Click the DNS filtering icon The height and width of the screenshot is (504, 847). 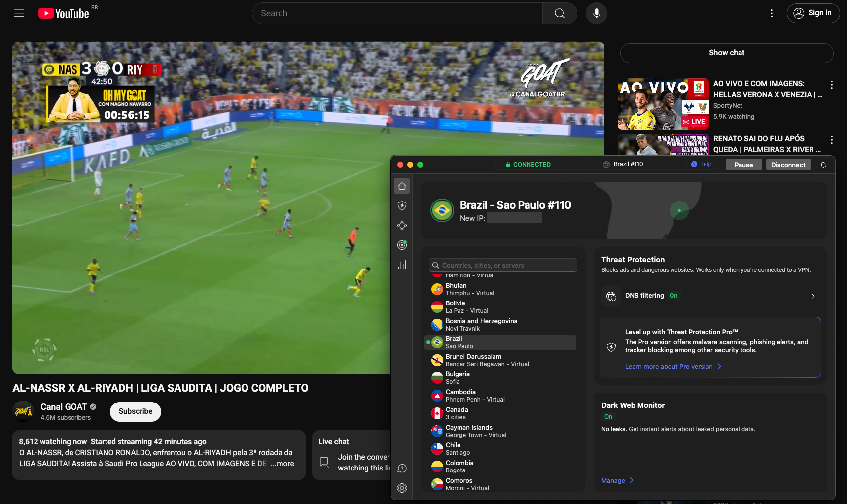coord(611,296)
